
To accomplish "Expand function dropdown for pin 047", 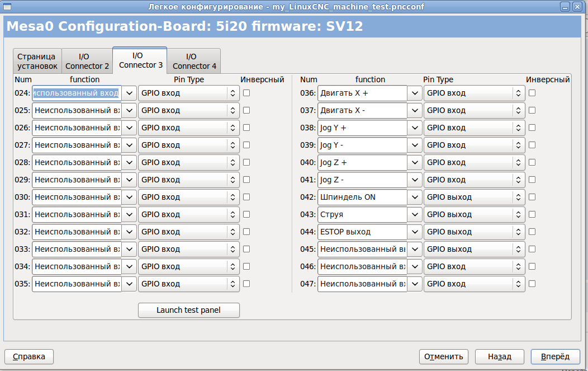I will 415,284.
